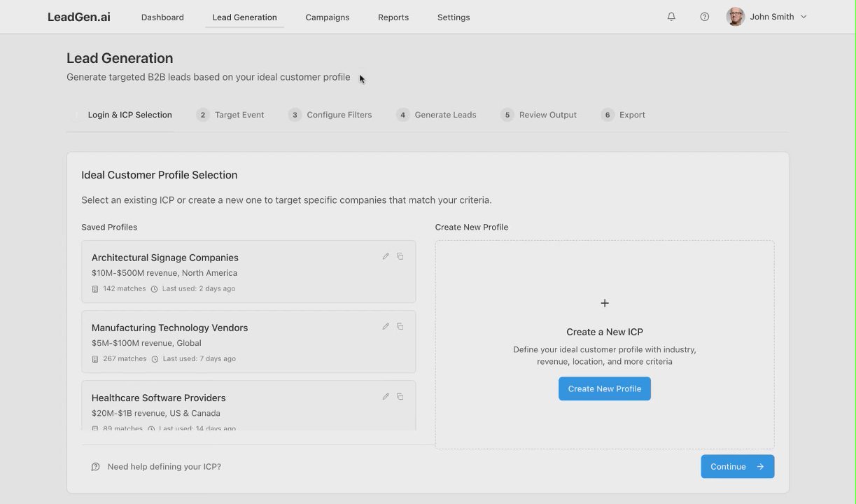Image resolution: width=856 pixels, height=504 pixels.
Task: Duplicate Healthcare Software Providers profile
Action: tap(400, 396)
